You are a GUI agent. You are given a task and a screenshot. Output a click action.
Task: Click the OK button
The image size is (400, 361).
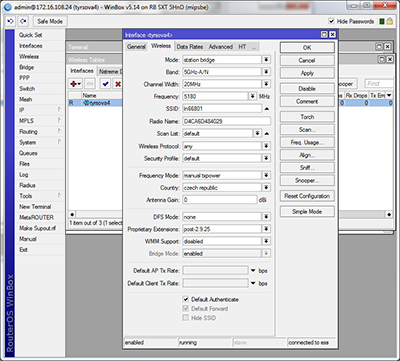point(307,48)
